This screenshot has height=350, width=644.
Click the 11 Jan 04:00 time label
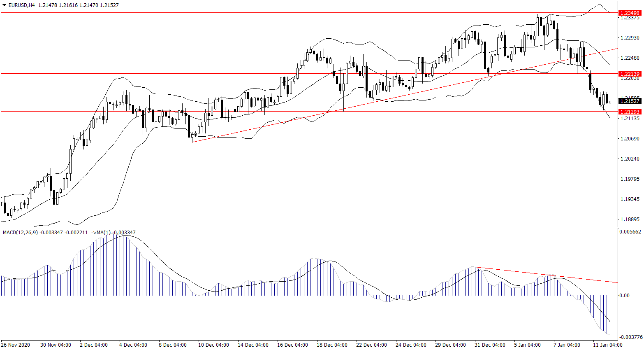pos(607,345)
